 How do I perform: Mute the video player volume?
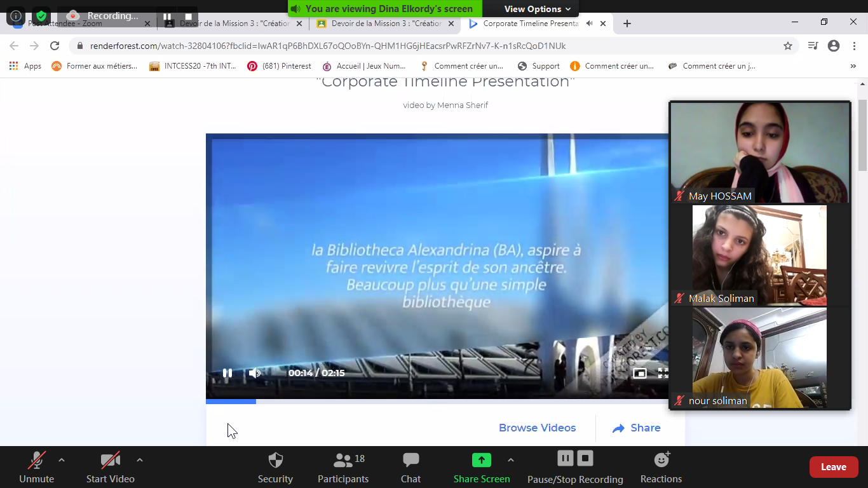point(254,373)
